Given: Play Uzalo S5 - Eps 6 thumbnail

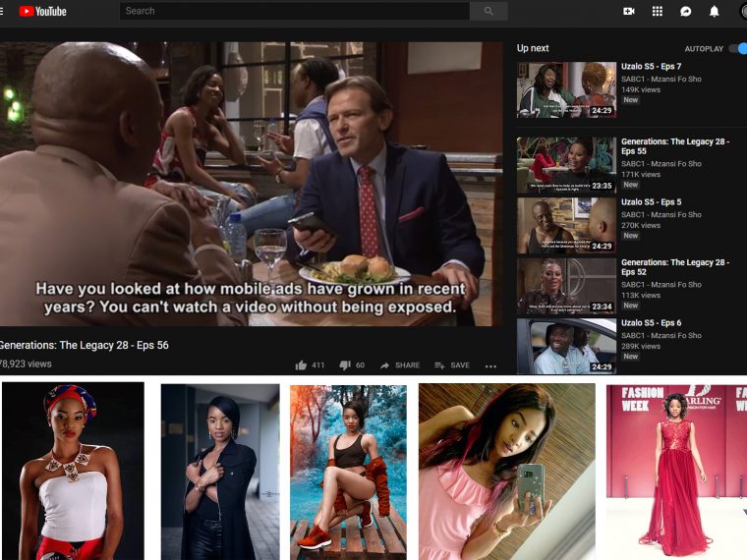Looking at the screenshot, I should tap(566, 346).
